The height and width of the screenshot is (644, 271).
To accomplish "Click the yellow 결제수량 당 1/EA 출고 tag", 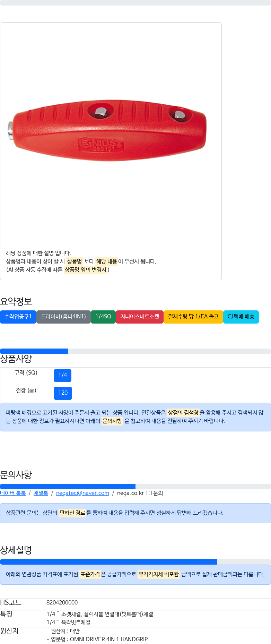I will (x=193, y=317).
